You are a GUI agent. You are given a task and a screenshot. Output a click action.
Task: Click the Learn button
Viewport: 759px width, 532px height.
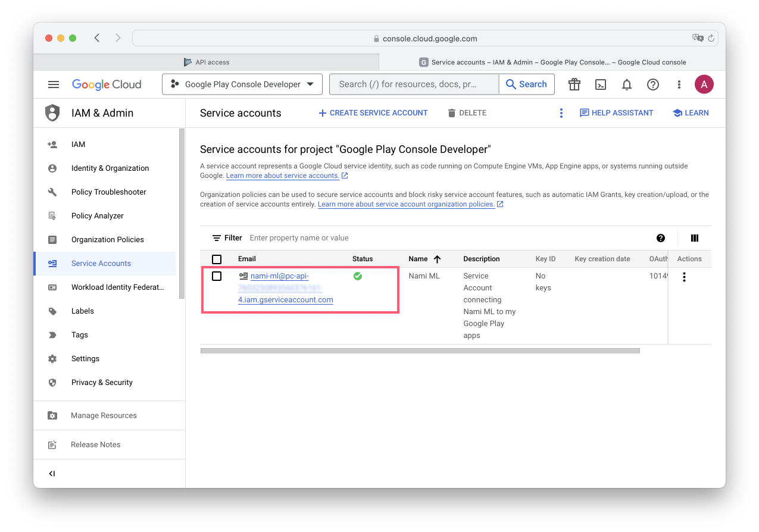(x=691, y=113)
